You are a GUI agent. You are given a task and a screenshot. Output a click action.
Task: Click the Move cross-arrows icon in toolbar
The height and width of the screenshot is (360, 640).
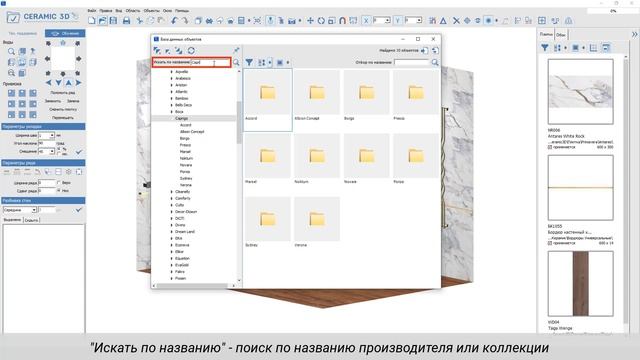tap(310, 20)
